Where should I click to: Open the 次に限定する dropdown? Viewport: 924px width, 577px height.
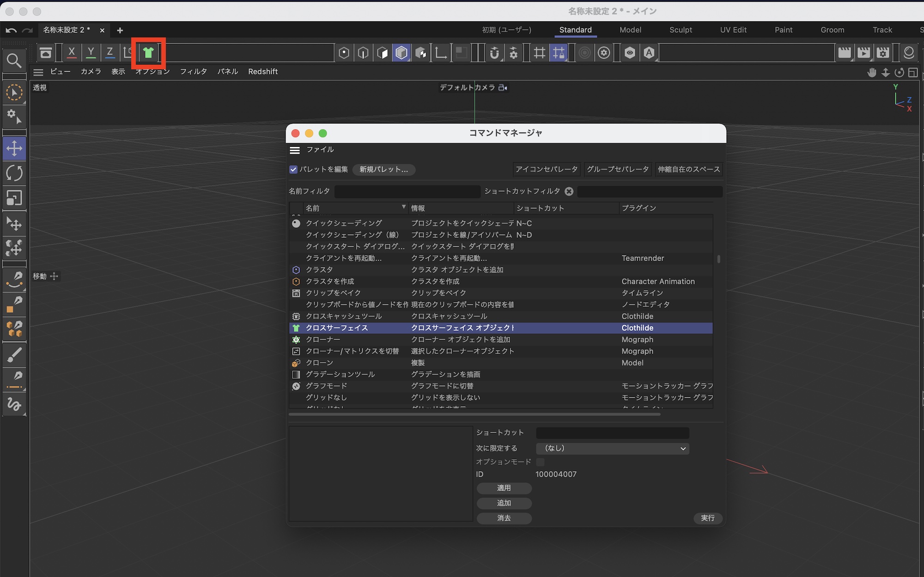(x=612, y=449)
